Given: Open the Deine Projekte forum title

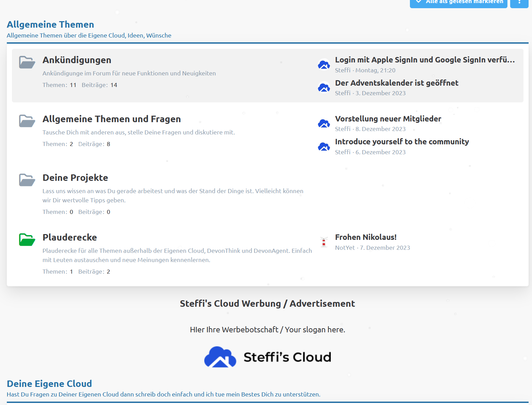Looking at the screenshot, I should click(75, 178).
